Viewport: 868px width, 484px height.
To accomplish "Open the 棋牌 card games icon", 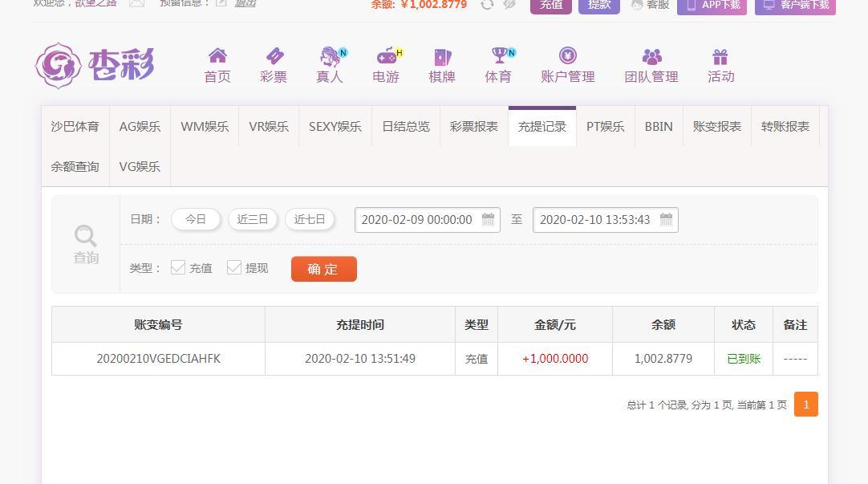I will (442, 56).
